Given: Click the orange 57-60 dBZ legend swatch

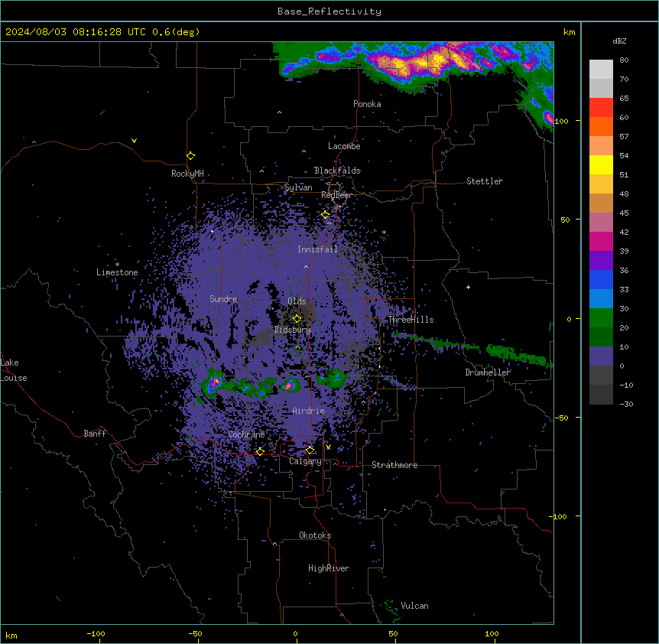Looking at the screenshot, I should (601, 127).
